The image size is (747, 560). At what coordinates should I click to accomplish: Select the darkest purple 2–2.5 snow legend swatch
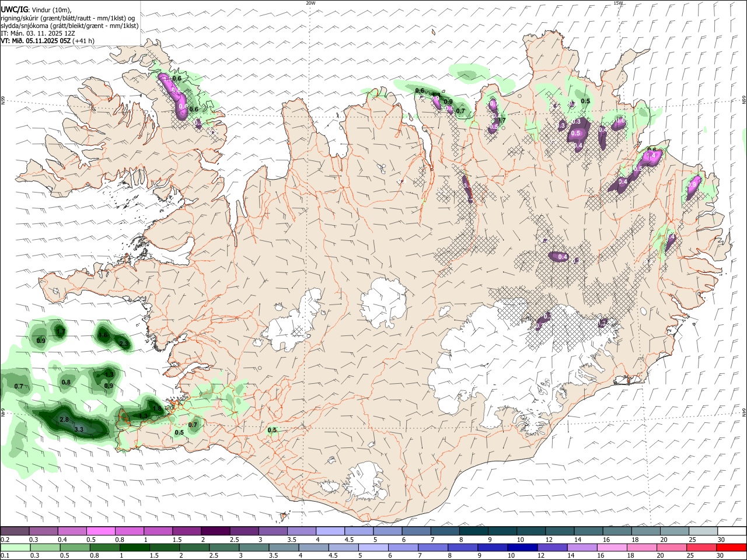click(215, 531)
